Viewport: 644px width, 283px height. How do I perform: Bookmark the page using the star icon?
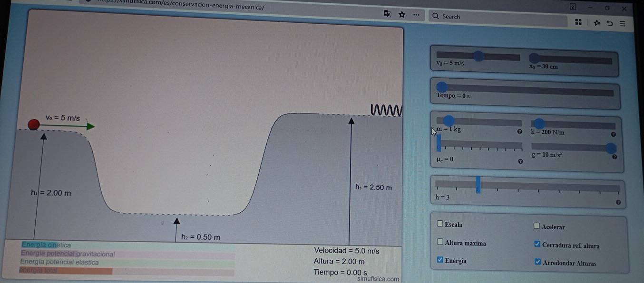(402, 14)
